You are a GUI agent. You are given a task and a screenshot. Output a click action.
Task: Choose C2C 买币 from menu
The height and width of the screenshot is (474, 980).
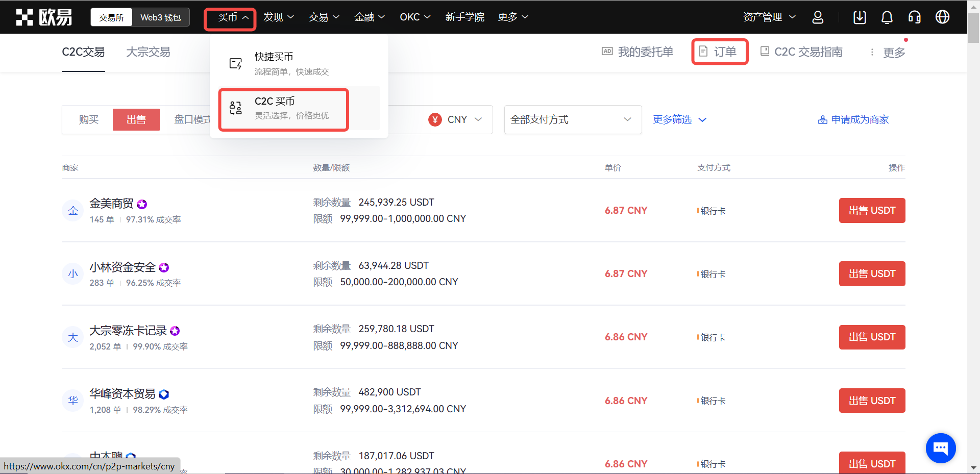pos(299,108)
